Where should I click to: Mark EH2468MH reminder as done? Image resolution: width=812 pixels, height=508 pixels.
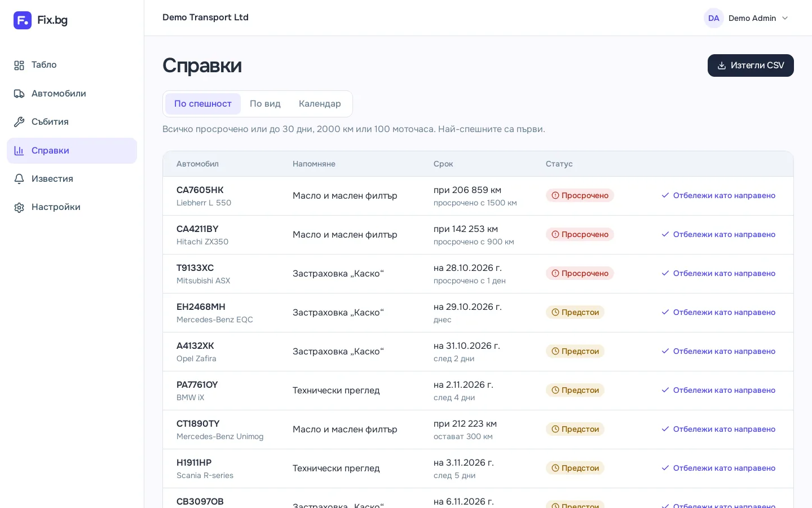point(718,312)
